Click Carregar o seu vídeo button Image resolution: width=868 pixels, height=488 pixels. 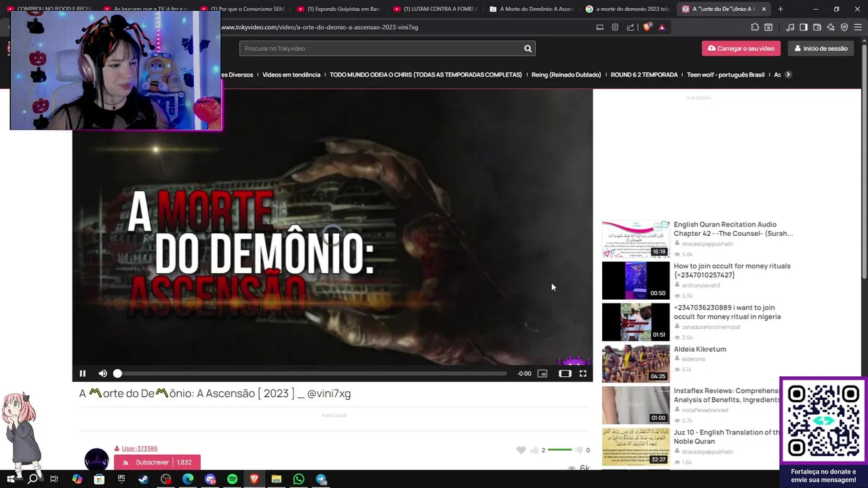pyautogui.click(x=741, y=49)
